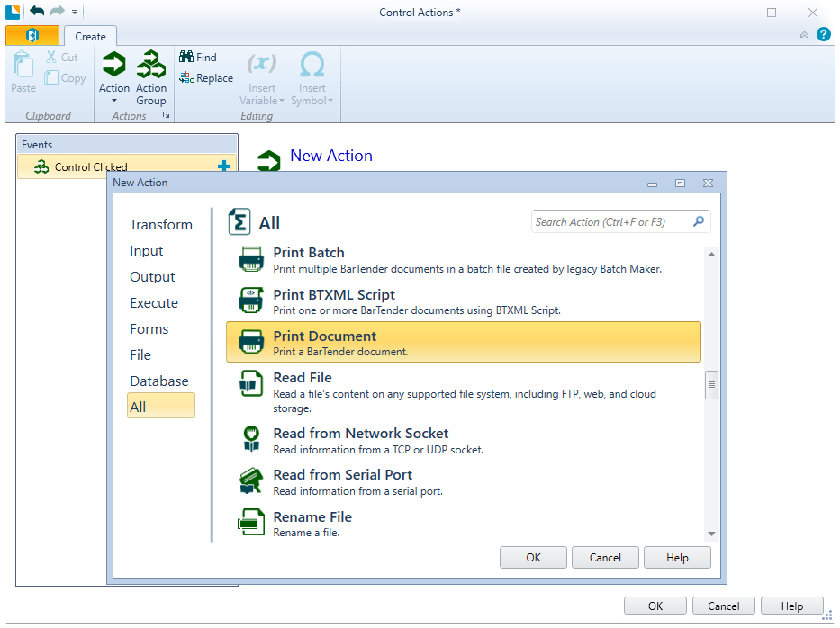The image size is (840, 628).
Task: Click the action list scrollbar thumb
Action: point(711,385)
